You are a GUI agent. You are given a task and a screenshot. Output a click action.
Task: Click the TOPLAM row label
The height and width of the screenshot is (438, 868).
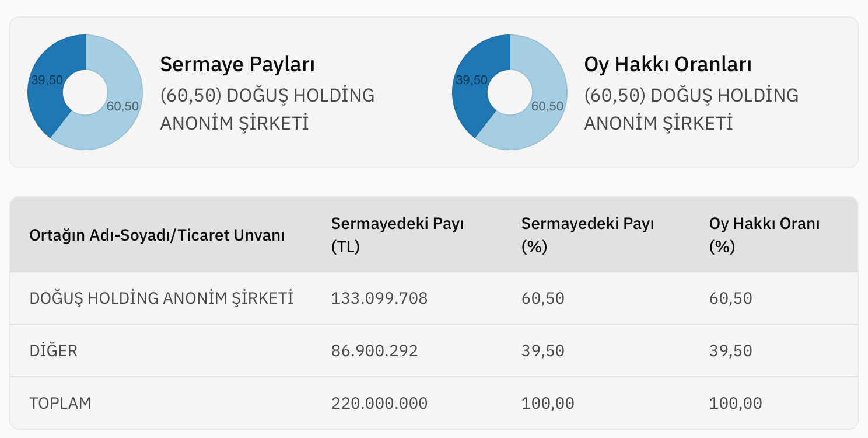[x=61, y=404]
